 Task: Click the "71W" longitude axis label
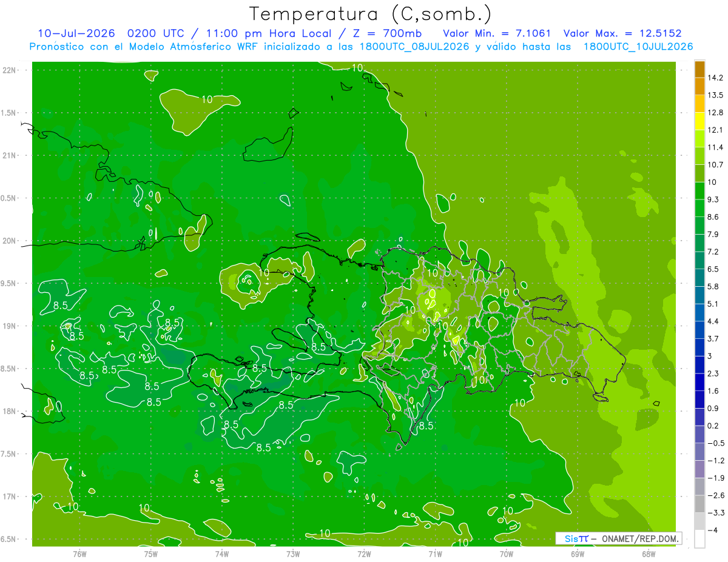coord(435,554)
